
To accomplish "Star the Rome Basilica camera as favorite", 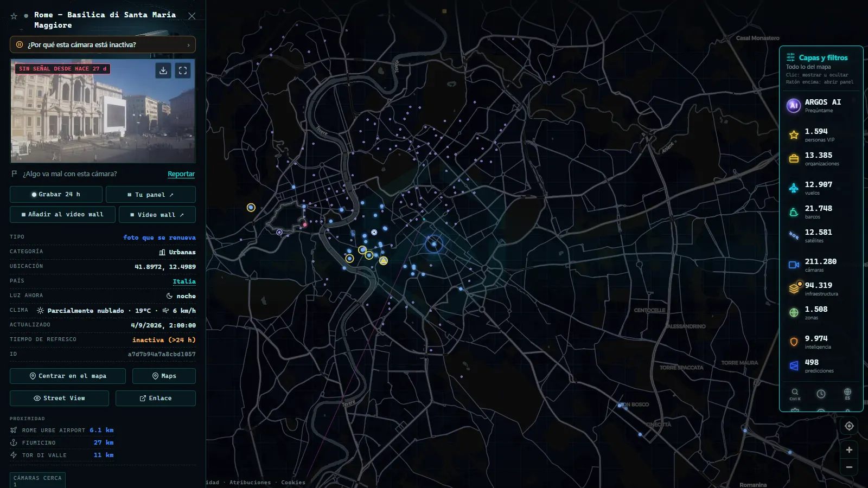I will [x=14, y=16].
